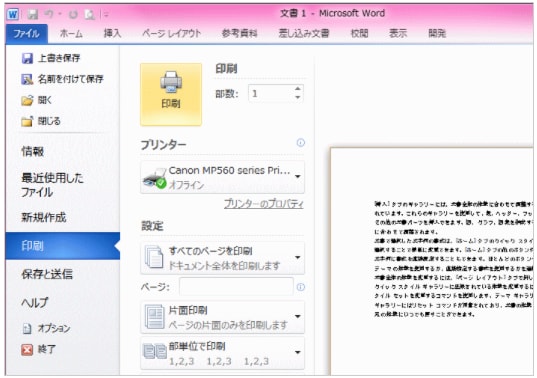This screenshot has width=537, height=378.
Task: Select the highlighted 印刷 sidebar item
Action: coord(63,246)
